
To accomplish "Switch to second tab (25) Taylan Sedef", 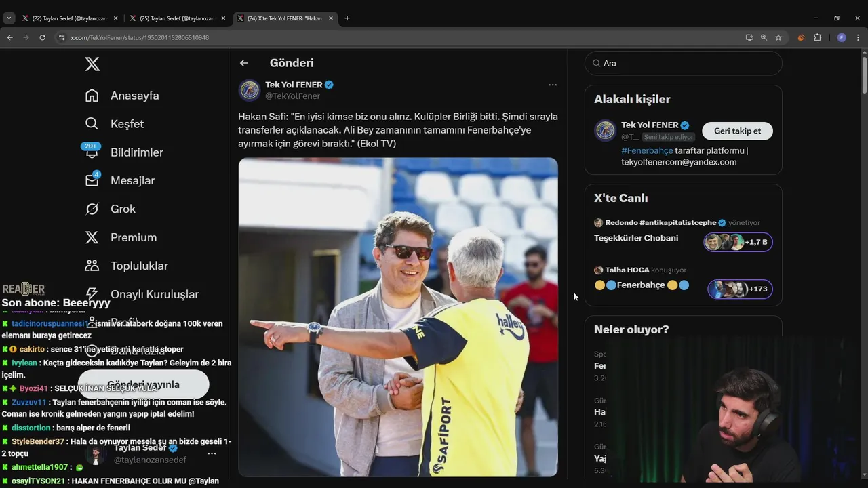I will (x=178, y=18).
